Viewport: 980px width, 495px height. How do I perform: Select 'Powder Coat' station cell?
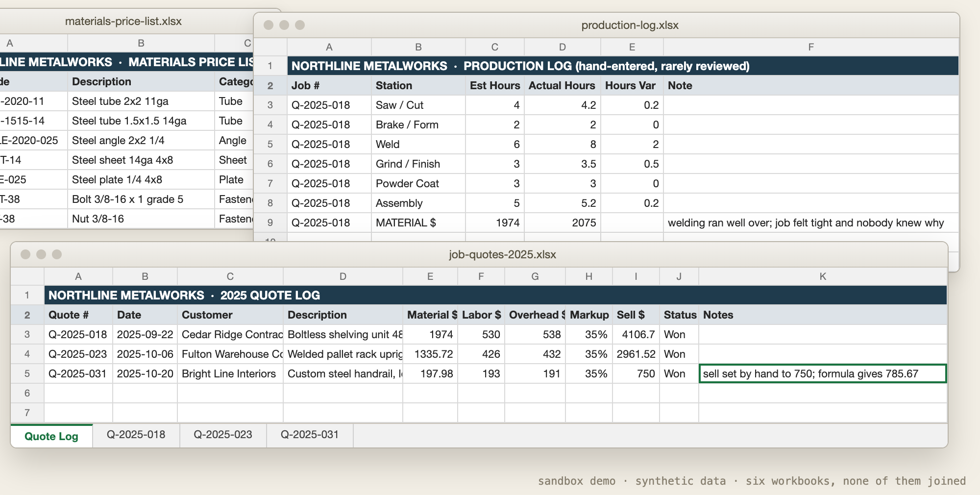click(x=418, y=183)
